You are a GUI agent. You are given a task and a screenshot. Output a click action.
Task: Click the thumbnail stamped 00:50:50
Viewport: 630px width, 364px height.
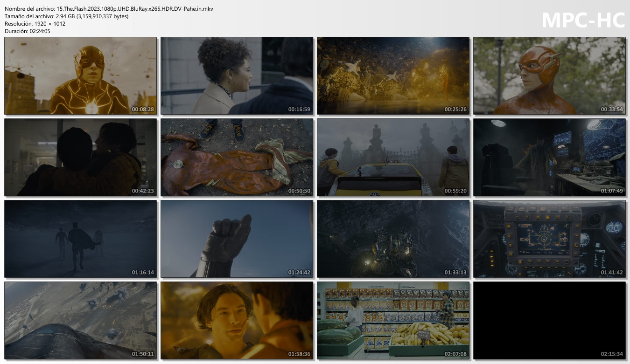237,158
